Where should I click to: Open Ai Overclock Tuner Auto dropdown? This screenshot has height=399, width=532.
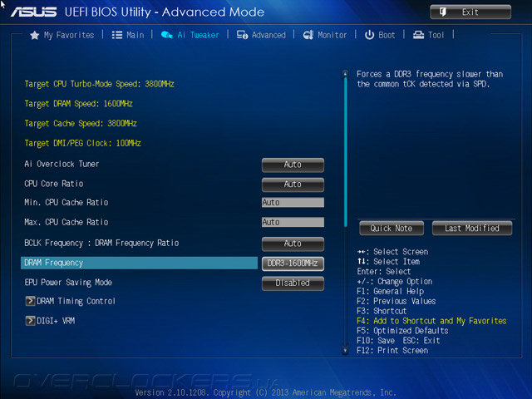pos(293,165)
